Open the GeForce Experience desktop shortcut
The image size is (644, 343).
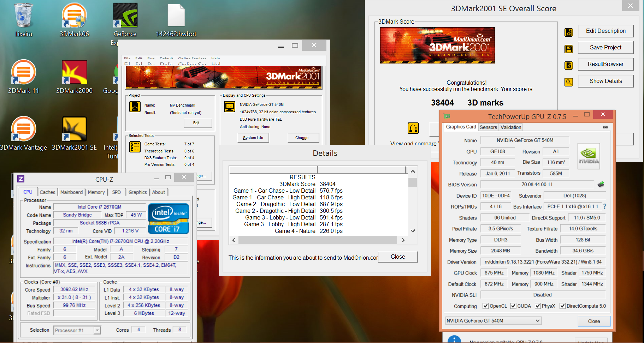click(x=125, y=24)
